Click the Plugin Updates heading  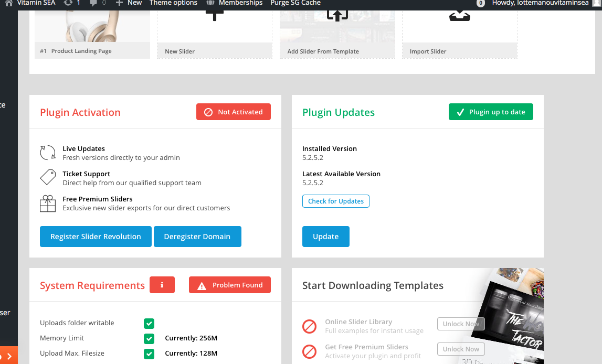[338, 112]
